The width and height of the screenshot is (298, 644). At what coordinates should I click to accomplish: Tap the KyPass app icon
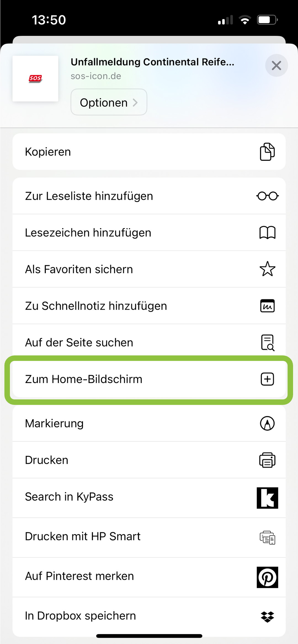click(267, 498)
